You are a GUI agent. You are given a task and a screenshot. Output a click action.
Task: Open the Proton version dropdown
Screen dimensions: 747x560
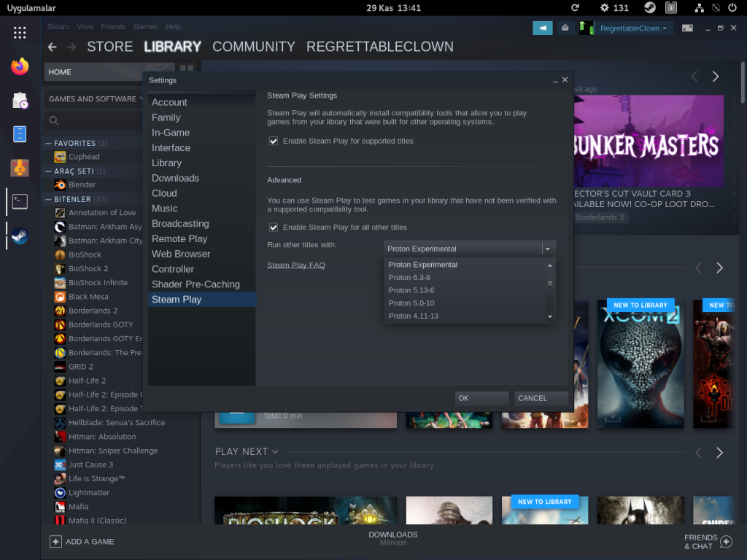pos(470,249)
